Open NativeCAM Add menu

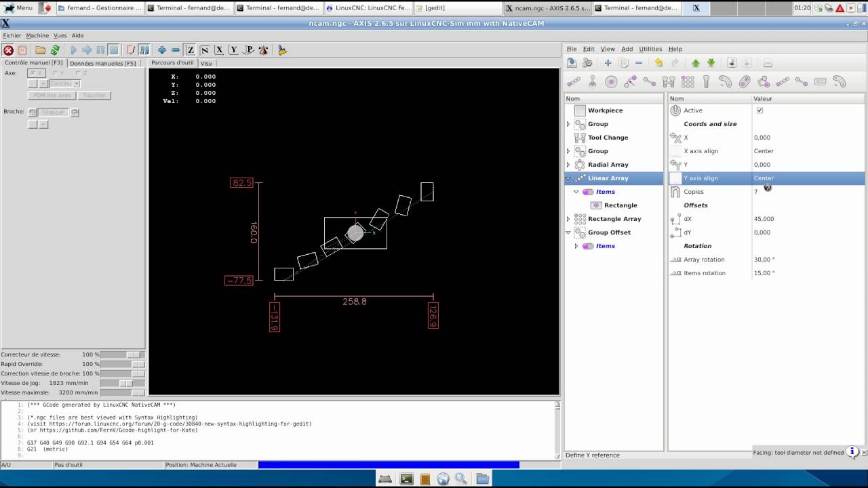[627, 49]
